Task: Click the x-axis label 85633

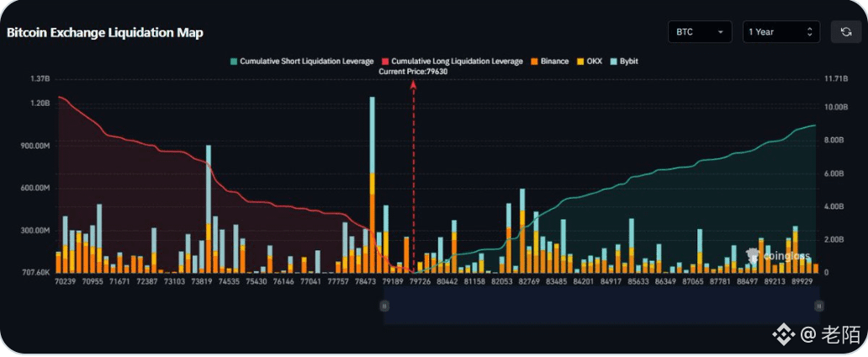Action: 638,281
